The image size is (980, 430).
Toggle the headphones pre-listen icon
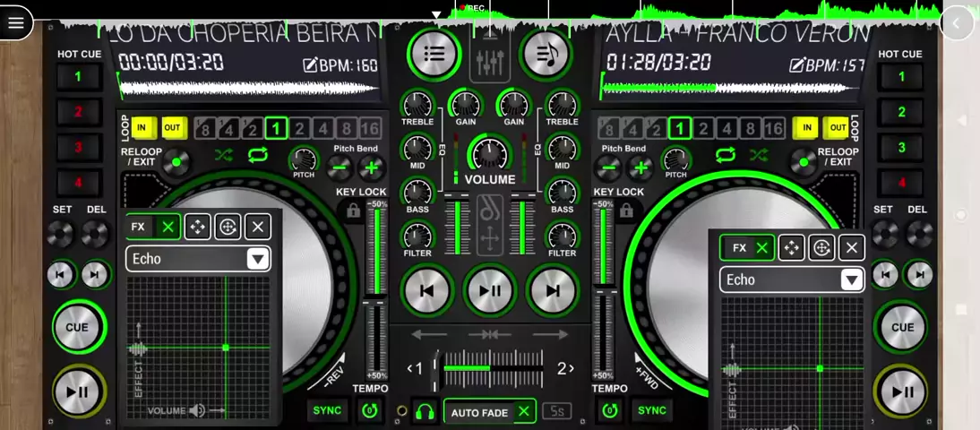[425, 411]
